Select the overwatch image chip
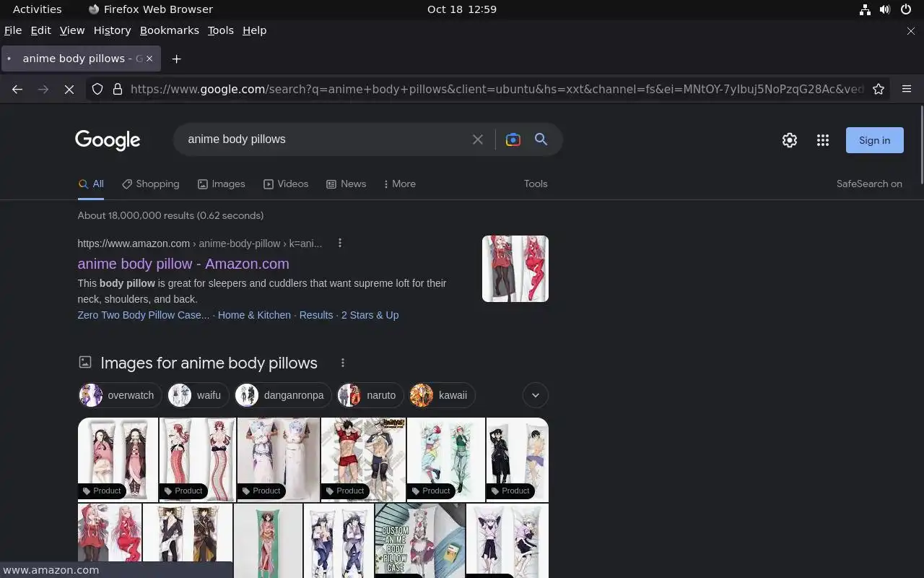924x578 pixels. (121, 395)
